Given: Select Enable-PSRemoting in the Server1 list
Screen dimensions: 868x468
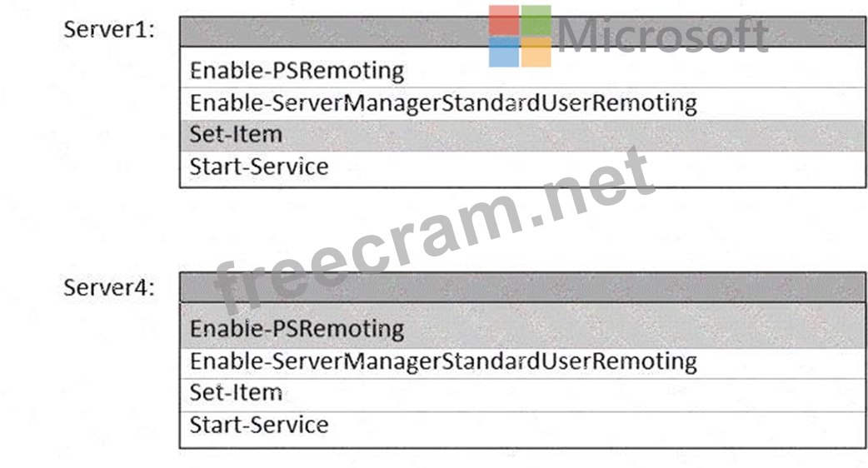Looking at the screenshot, I should [297, 71].
